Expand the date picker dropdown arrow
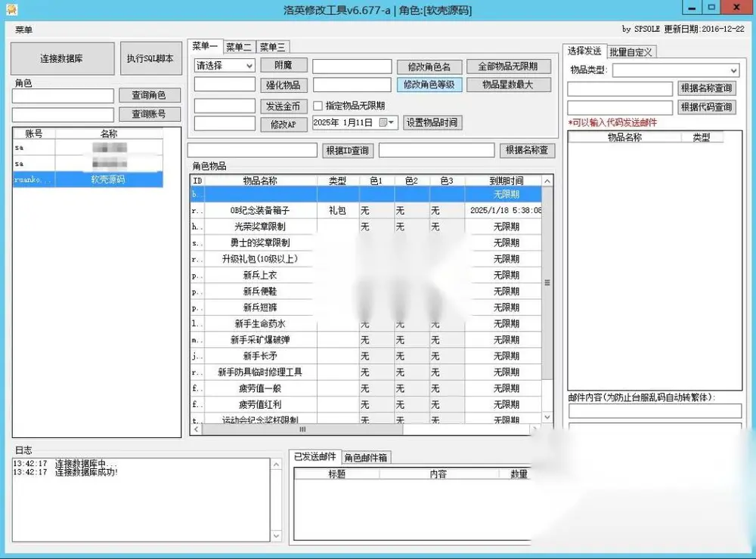Screen dimensions: 756x559 392,122
